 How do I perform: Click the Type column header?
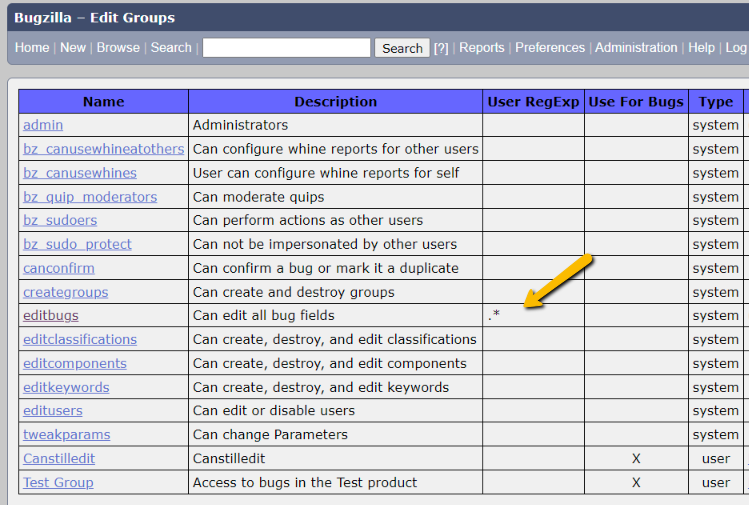pos(716,102)
